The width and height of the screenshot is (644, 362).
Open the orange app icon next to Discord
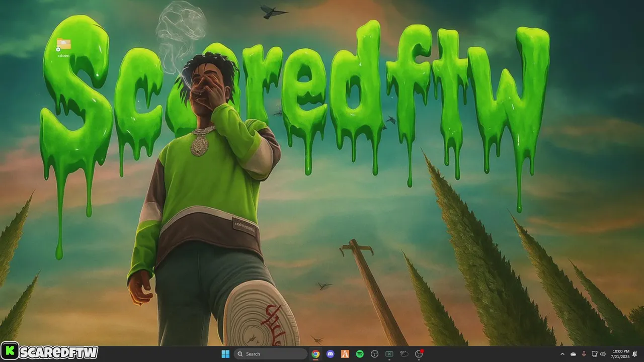pyautogui.click(x=345, y=354)
